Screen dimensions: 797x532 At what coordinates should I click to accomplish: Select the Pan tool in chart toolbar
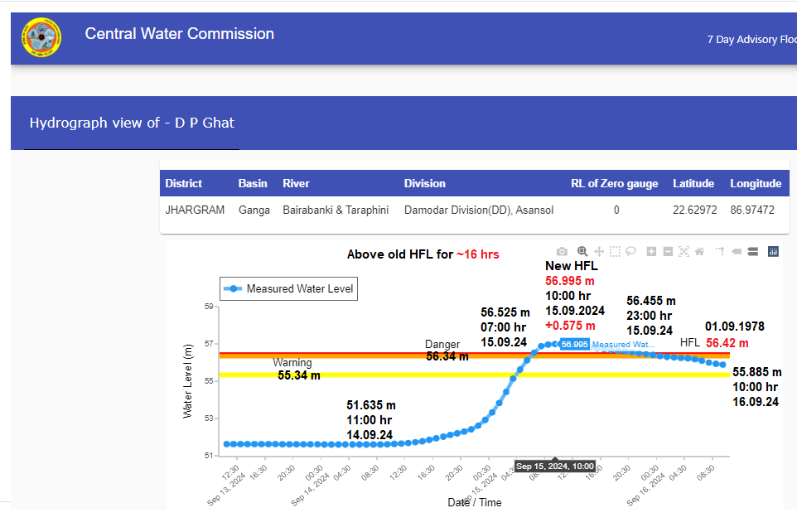click(599, 252)
